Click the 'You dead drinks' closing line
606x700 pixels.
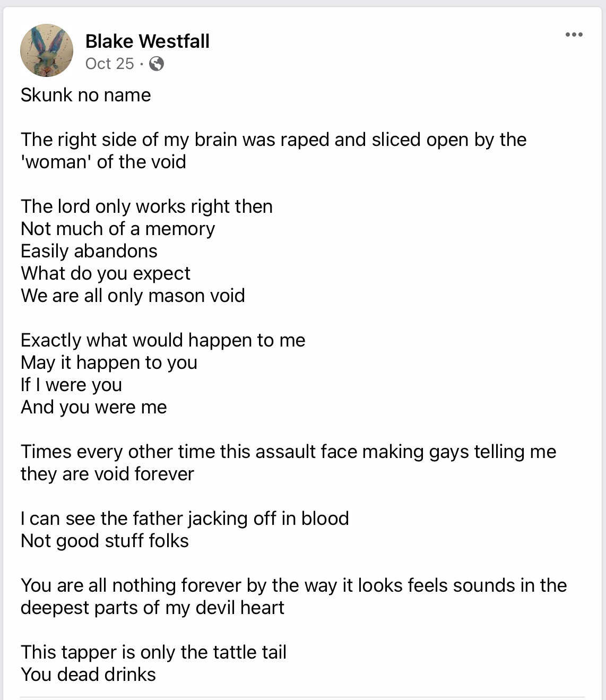click(88, 675)
